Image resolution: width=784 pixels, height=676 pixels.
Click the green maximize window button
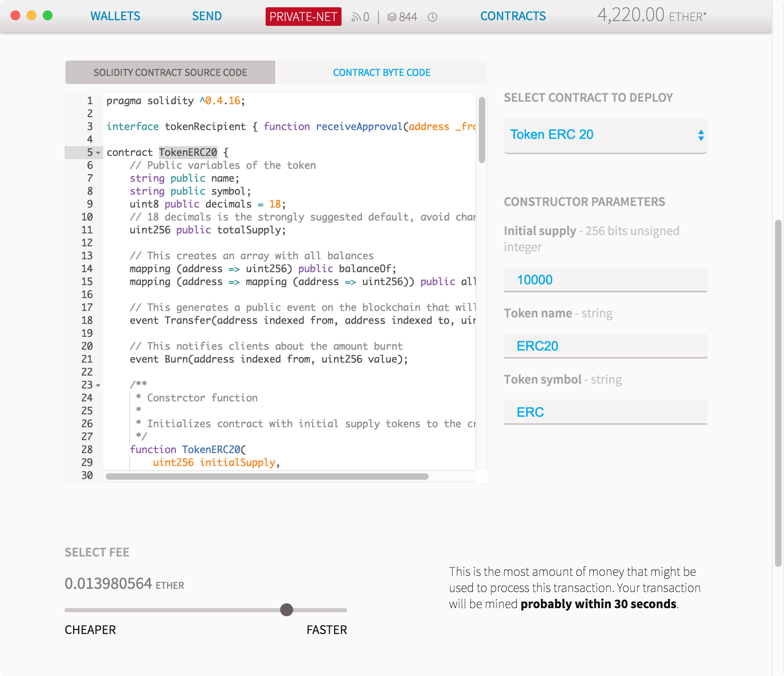coord(48,15)
